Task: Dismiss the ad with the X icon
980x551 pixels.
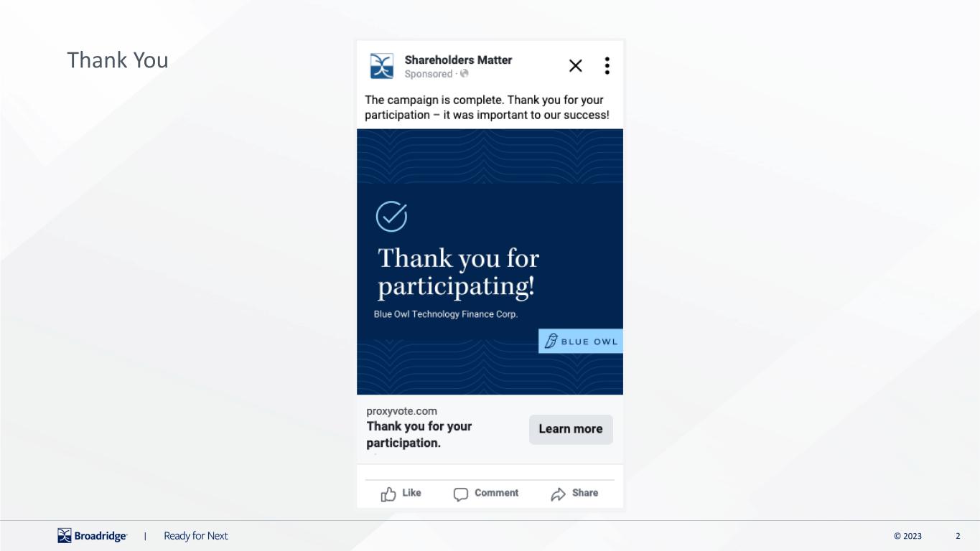Action: pos(576,66)
